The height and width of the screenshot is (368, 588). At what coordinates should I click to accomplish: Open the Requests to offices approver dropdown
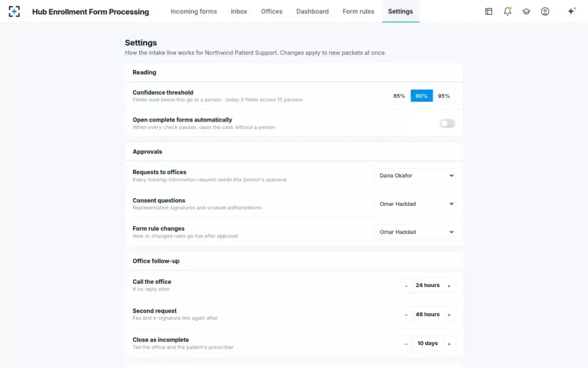(415, 176)
